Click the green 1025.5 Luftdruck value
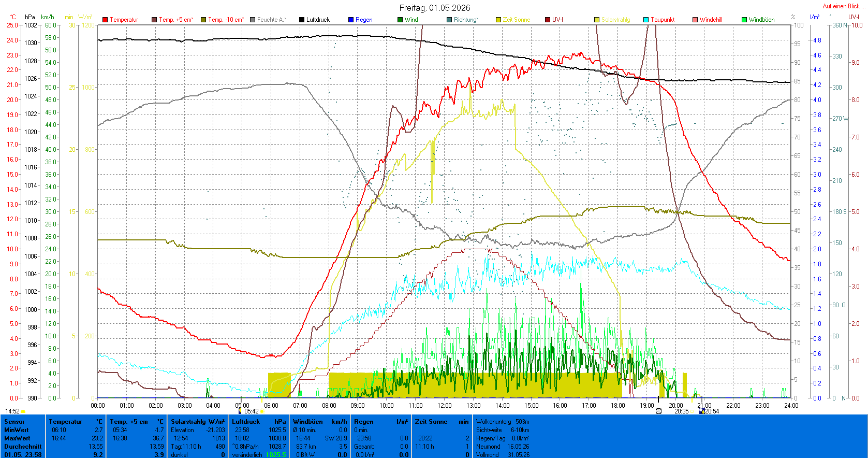The width and height of the screenshot is (868, 458). tap(275, 454)
